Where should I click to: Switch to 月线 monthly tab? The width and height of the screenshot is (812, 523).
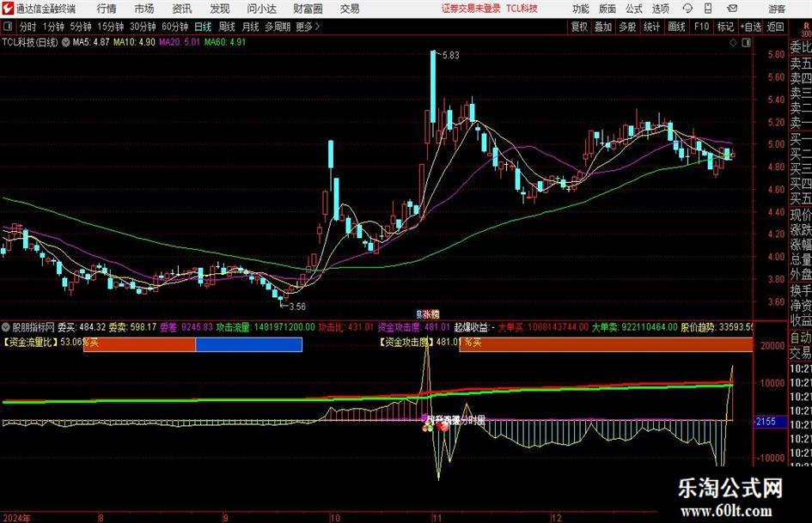pyautogui.click(x=250, y=27)
